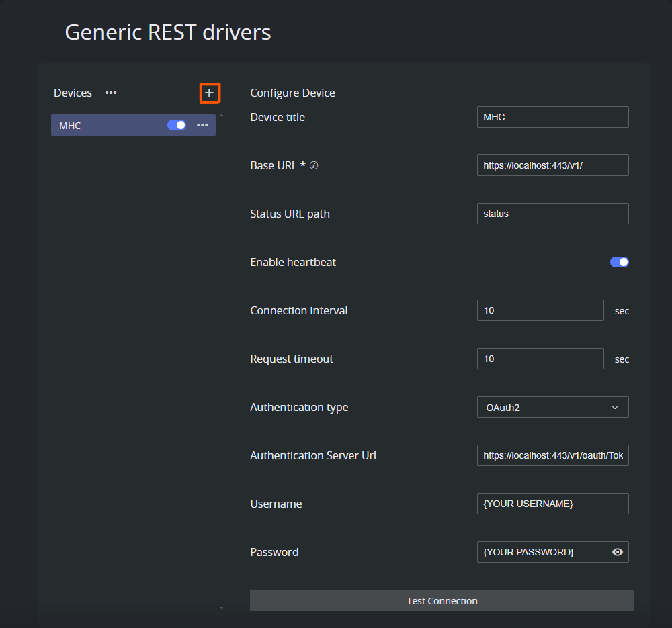Toggle the MHC device enable switch

[177, 125]
